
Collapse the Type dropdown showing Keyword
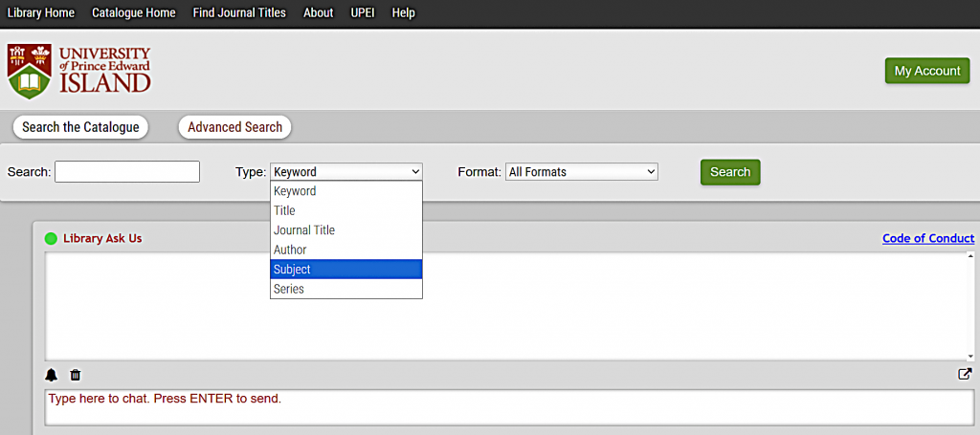(x=345, y=172)
